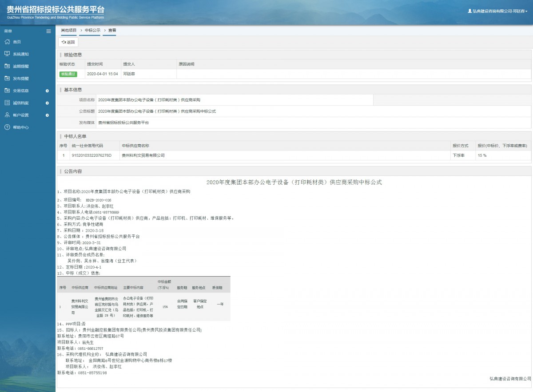Viewport: 533px width, 392px height.
Task: Click 贵州科利文贸易有限公司 in the winner list
Action: point(143,155)
